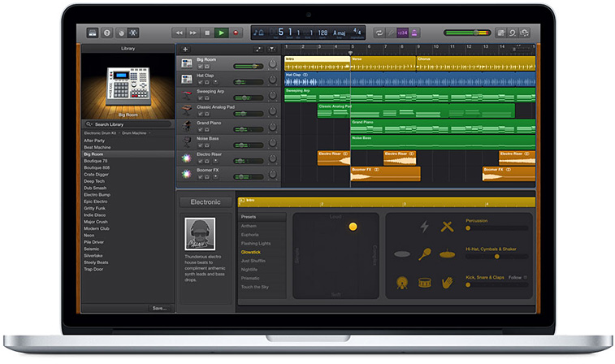Open the Apple Loops browser icon
Image resolution: width=615 pixels, height=364 pixels.
pyautogui.click(x=513, y=33)
